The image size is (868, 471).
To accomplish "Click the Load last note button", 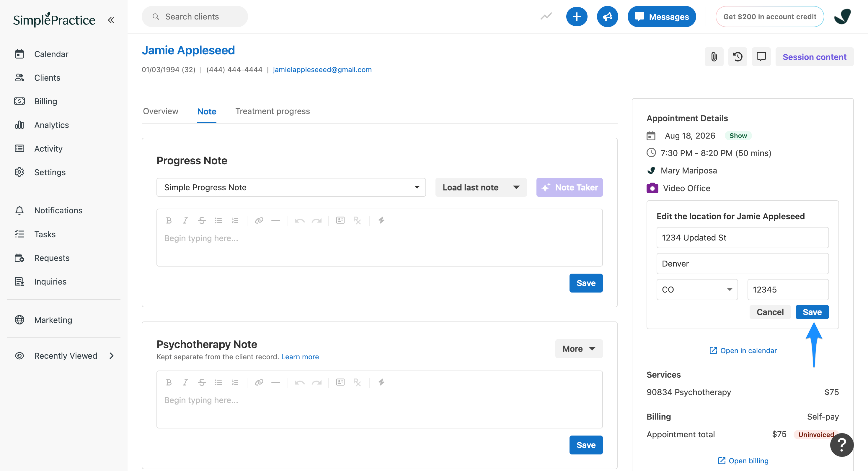I will tap(470, 187).
